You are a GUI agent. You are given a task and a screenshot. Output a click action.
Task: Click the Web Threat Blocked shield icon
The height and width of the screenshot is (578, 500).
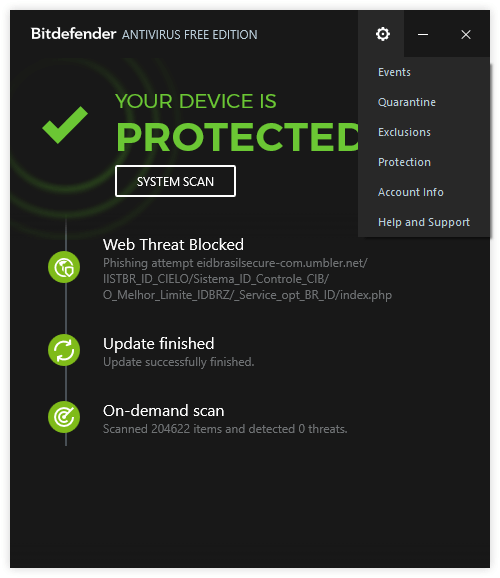coord(64,267)
